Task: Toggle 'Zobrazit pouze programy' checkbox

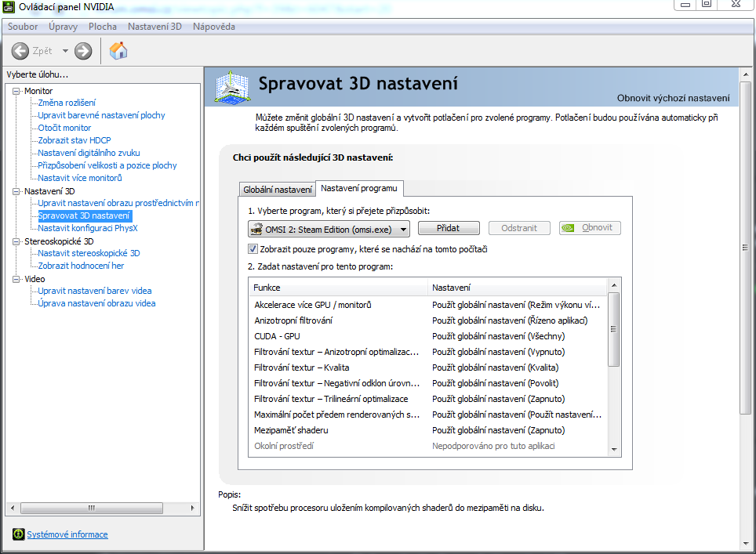Action: 253,249
